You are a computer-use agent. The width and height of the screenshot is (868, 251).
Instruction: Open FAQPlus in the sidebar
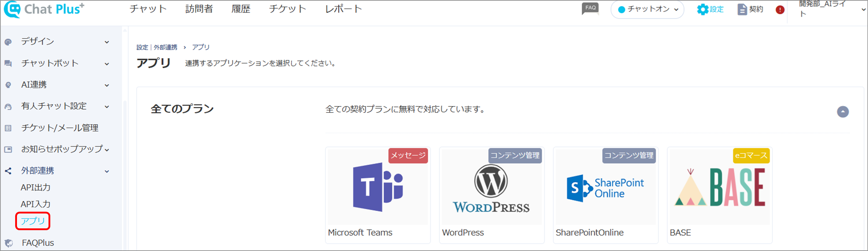[38, 243]
